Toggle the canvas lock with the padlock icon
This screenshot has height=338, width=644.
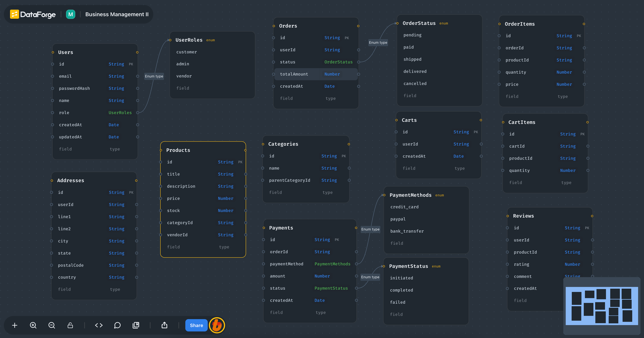click(x=70, y=325)
